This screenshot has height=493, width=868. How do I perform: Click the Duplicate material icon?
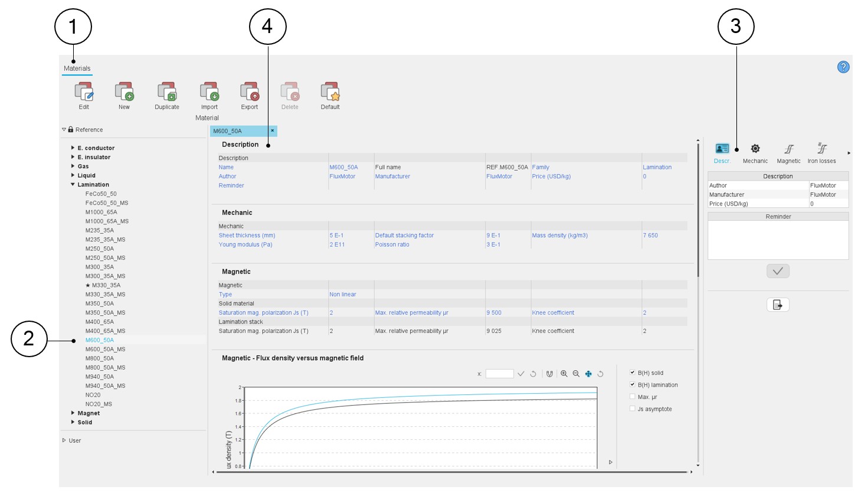click(x=167, y=93)
